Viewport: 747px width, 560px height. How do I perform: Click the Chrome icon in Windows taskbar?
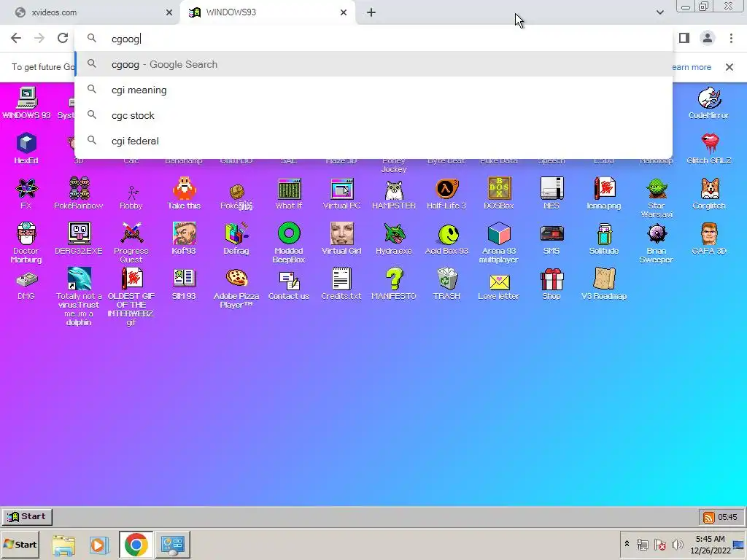[136, 544]
